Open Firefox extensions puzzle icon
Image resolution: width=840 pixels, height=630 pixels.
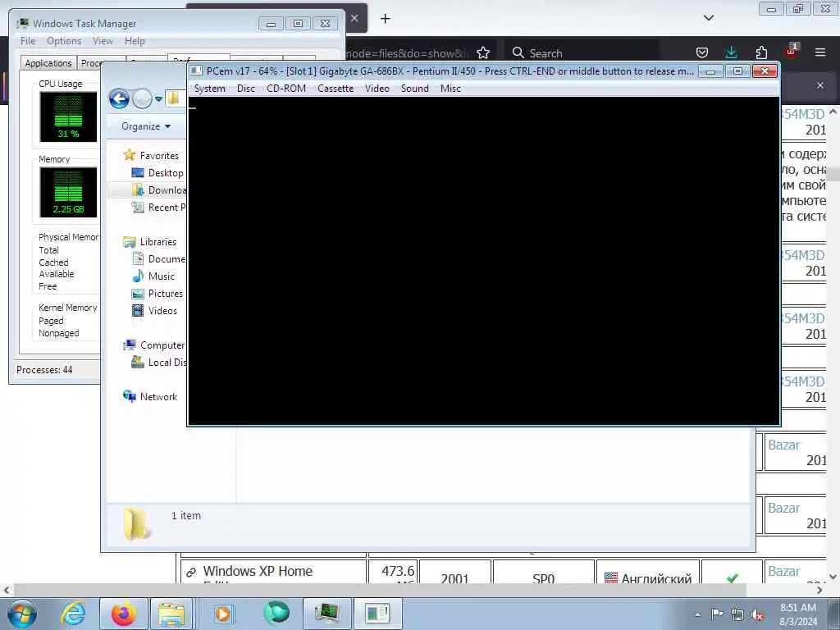coord(761,52)
